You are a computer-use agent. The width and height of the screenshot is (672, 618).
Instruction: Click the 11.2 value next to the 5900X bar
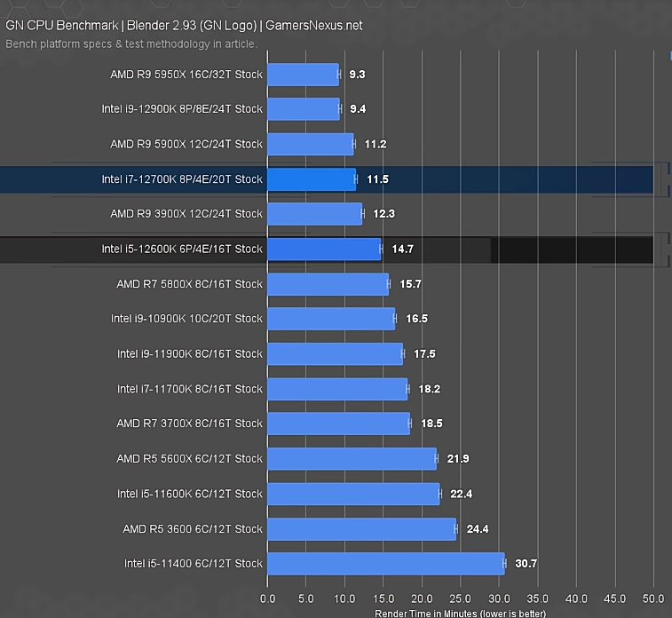point(376,145)
